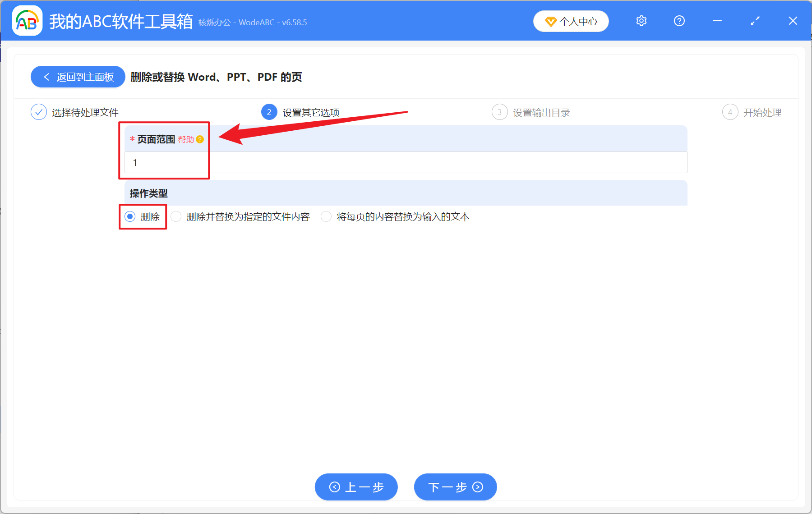Click the 下一步 button
This screenshot has width=812, height=514.
(455, 487)
